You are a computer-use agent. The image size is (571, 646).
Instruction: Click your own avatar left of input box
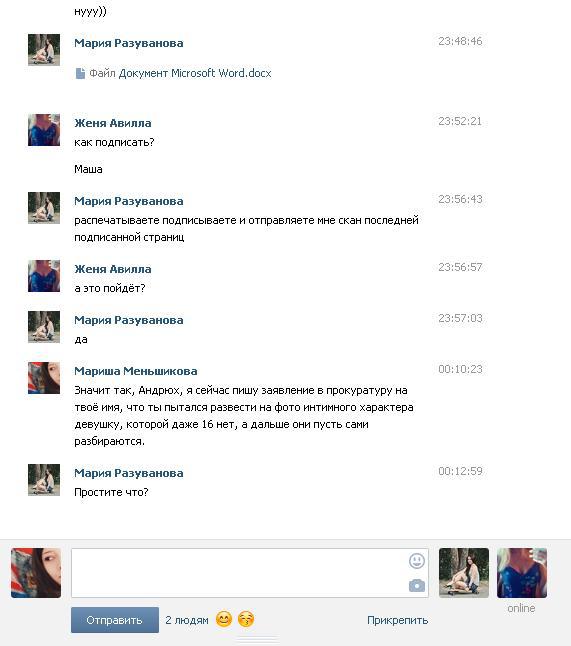pos(36,573)
